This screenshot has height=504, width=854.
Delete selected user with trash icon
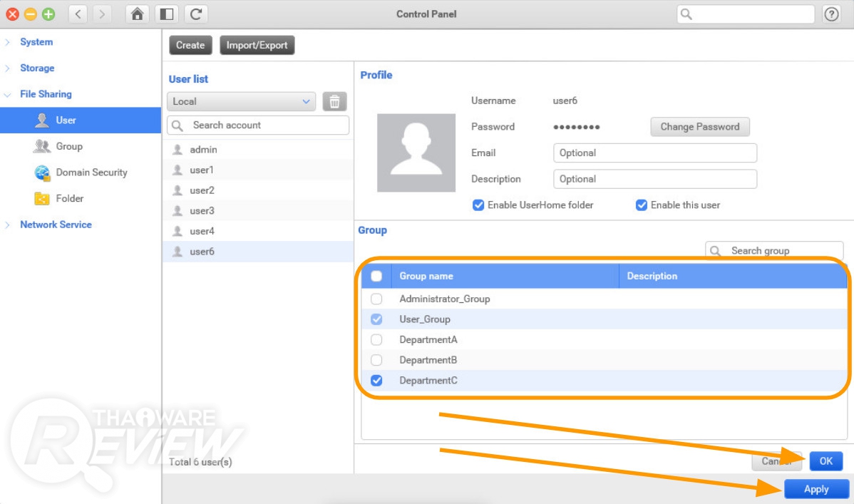(x=334, y=101)
